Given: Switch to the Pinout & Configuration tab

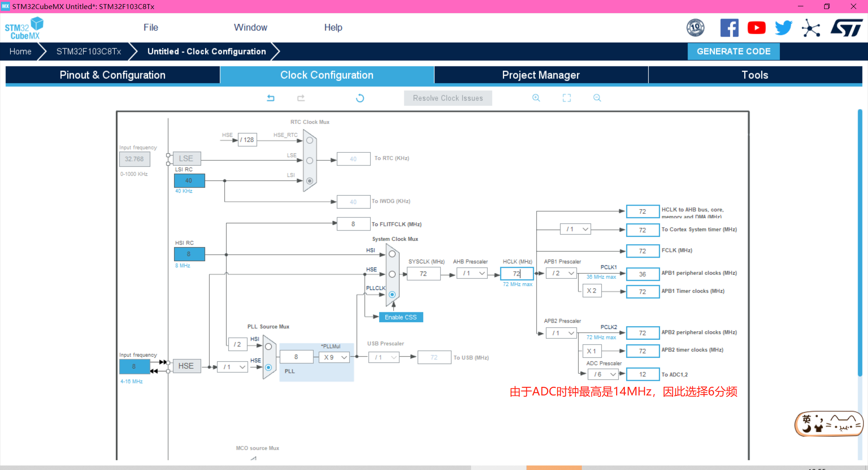Looking at the screenshot, I should tap(113, 75).
